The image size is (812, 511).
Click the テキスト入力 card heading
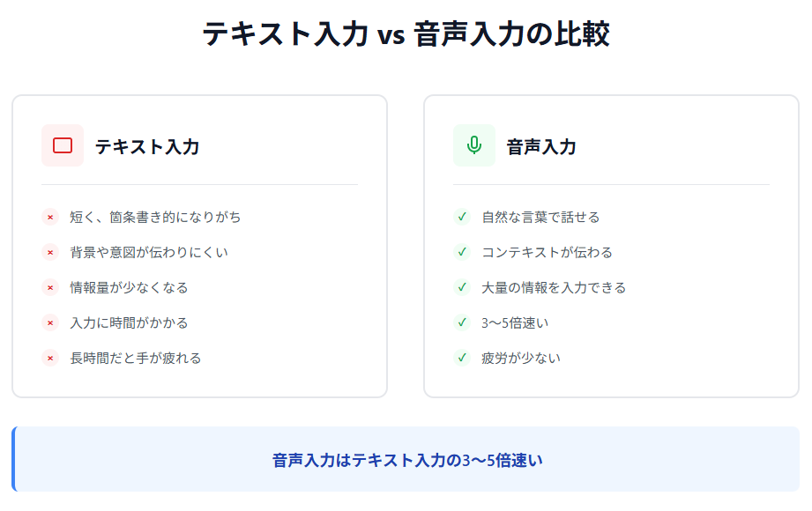(x=147, y=147)
